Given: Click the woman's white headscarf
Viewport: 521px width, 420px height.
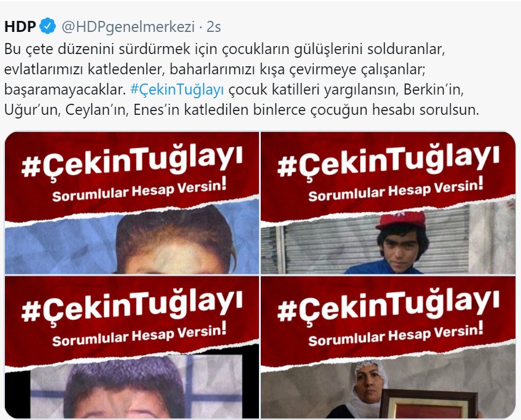Looking at the screenshot, I should [367, 383].
